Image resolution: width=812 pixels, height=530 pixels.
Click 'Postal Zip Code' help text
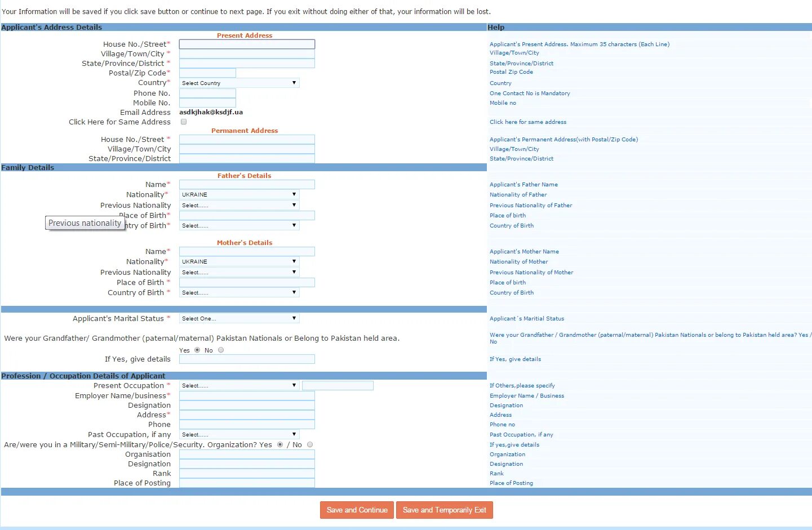pos(511,72)
